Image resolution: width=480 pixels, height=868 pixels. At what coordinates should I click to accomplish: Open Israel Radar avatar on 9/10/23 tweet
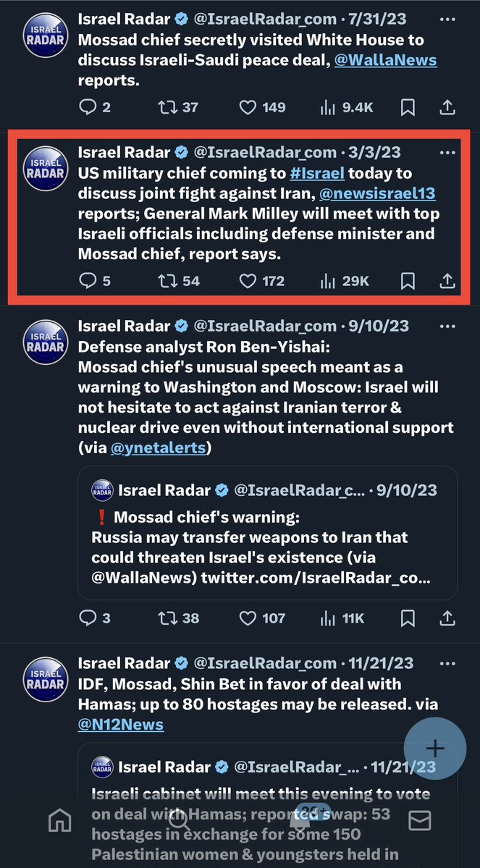tap(46, 339)
